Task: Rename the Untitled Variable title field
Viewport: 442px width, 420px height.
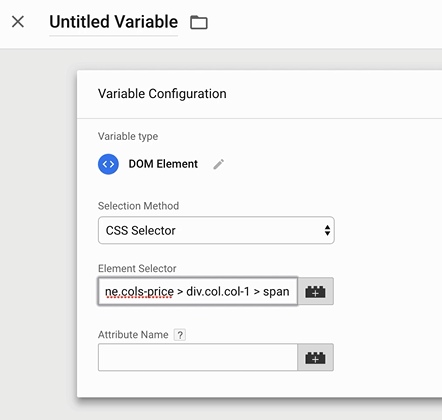Action: 114,22
